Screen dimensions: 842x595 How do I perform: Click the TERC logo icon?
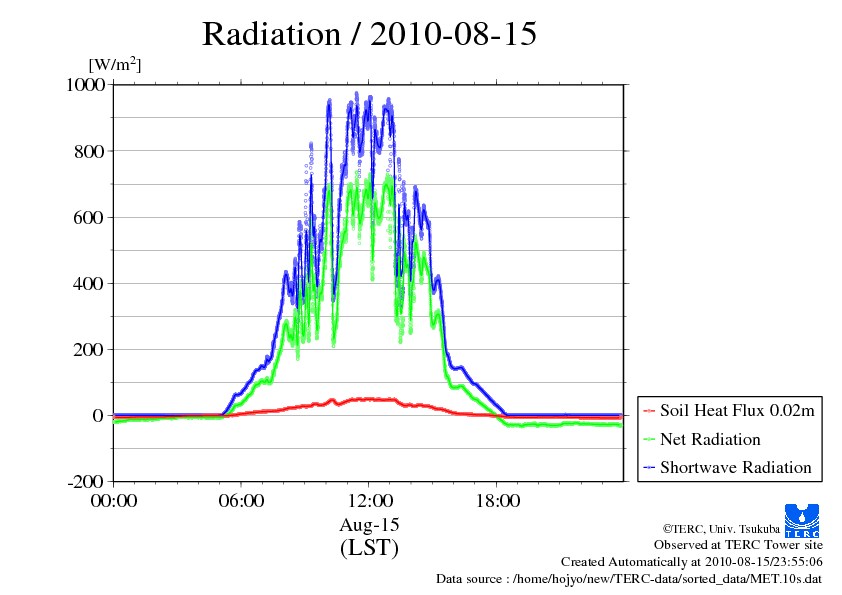pyautogui.click(x=802, y=521)
